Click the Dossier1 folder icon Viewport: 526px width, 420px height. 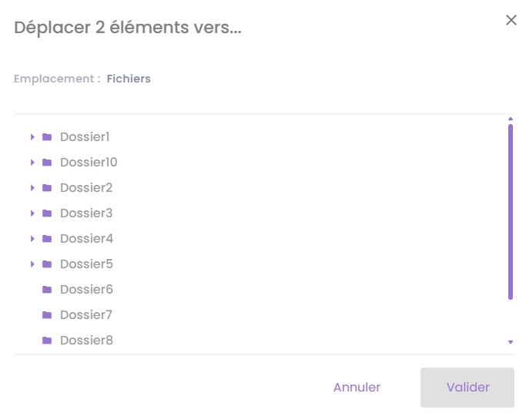(x=47, y=137)
